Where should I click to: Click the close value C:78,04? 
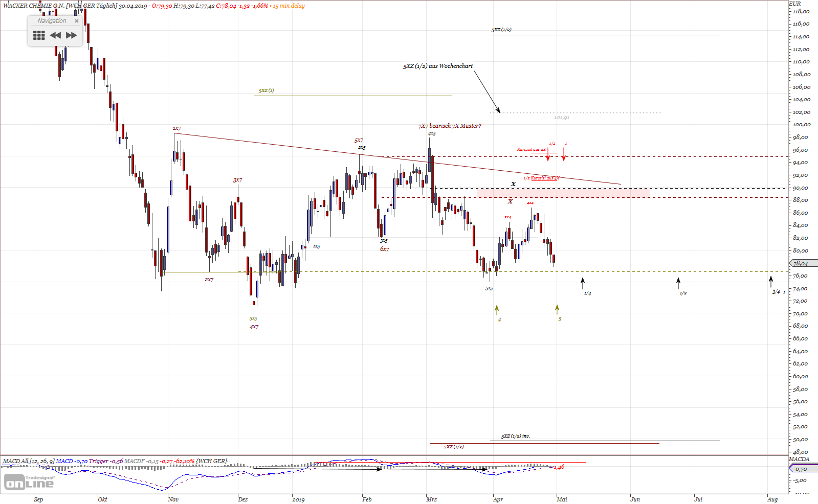click(226, 6)
